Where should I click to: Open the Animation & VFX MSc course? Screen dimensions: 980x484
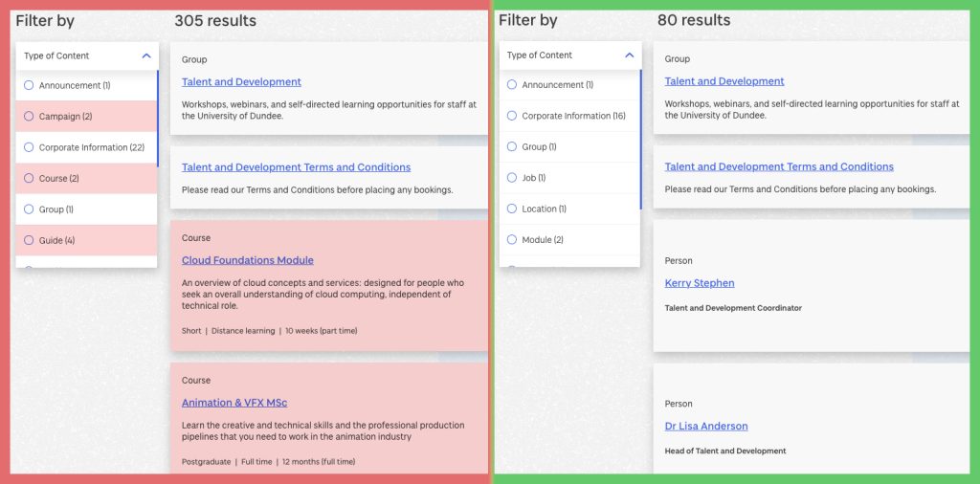pos(234,403)
